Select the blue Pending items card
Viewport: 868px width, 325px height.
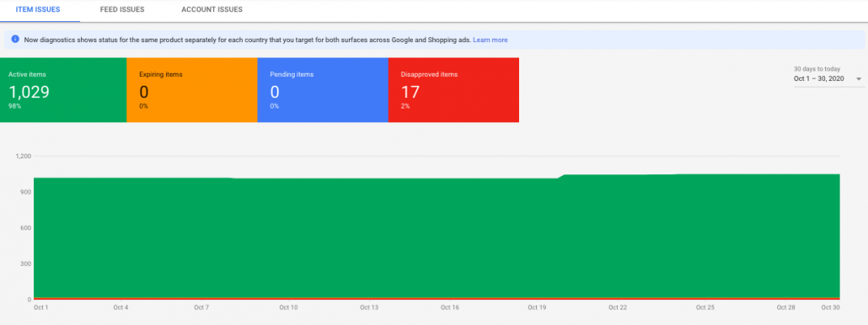[323, 89]
